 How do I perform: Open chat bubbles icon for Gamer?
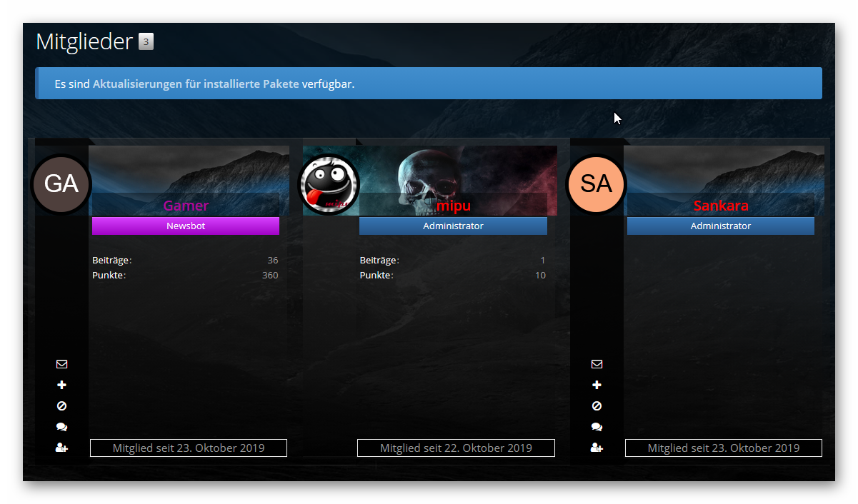click(61, 427)
